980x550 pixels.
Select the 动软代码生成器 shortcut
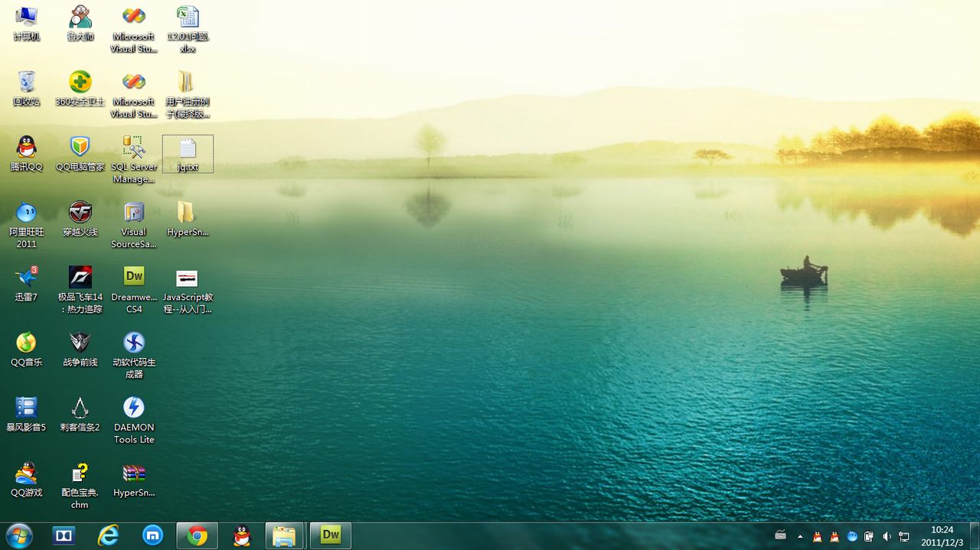click(x=134, y=355)
